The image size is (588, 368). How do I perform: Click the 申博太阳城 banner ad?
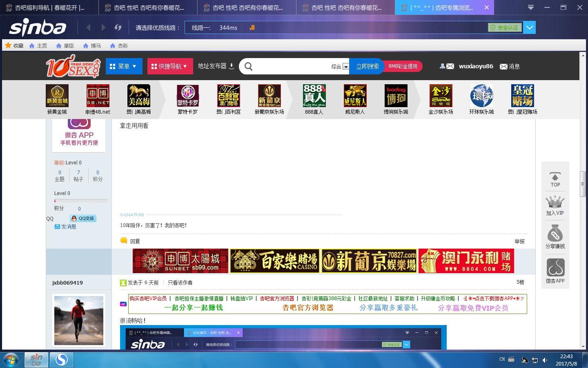(180, 261)
